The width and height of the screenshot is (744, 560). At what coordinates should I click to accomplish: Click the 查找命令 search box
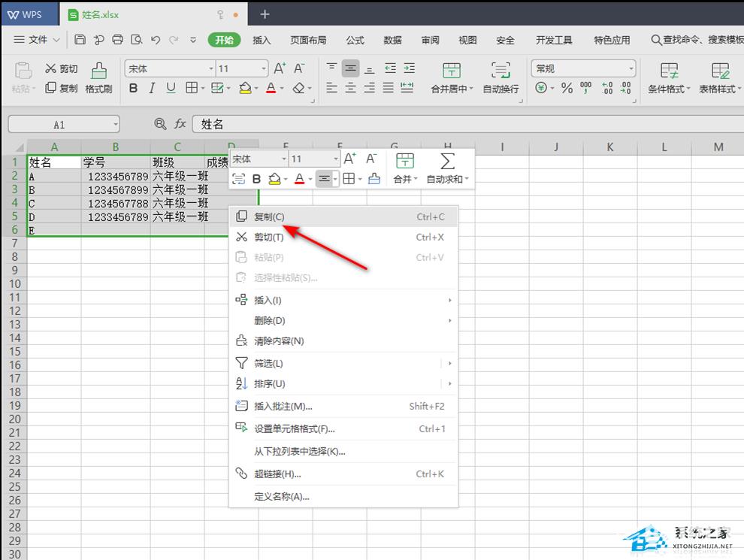[697, 40]
